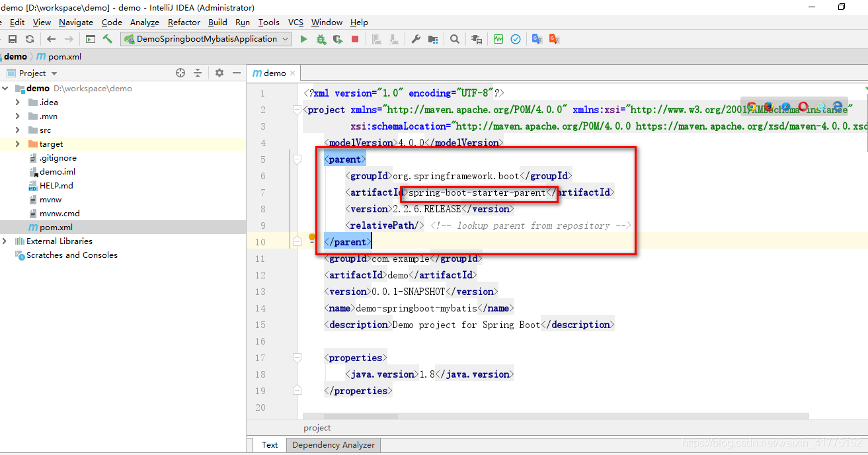Open file in Firefox browser icon
Viewport: 868px width, 455px height.
[x=768, y=106]
